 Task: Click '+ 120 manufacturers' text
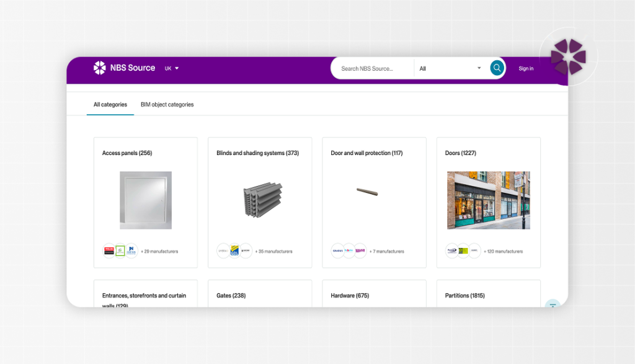click(x=504, y=251)
